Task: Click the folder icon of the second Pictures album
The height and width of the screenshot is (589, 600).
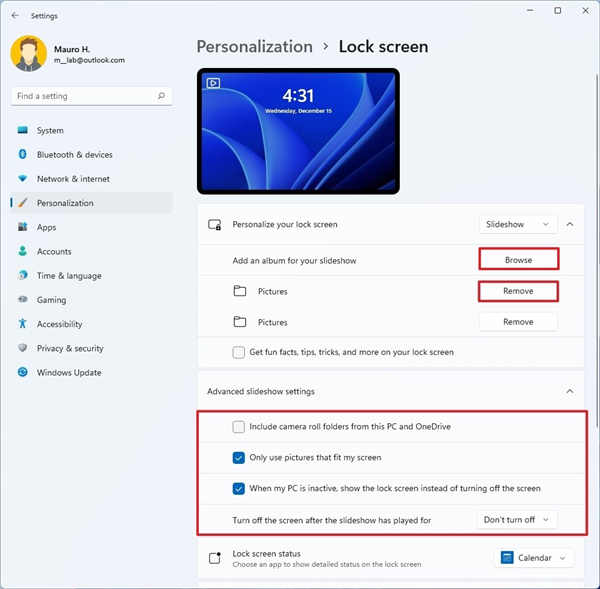Action: [x=240, y=322]
